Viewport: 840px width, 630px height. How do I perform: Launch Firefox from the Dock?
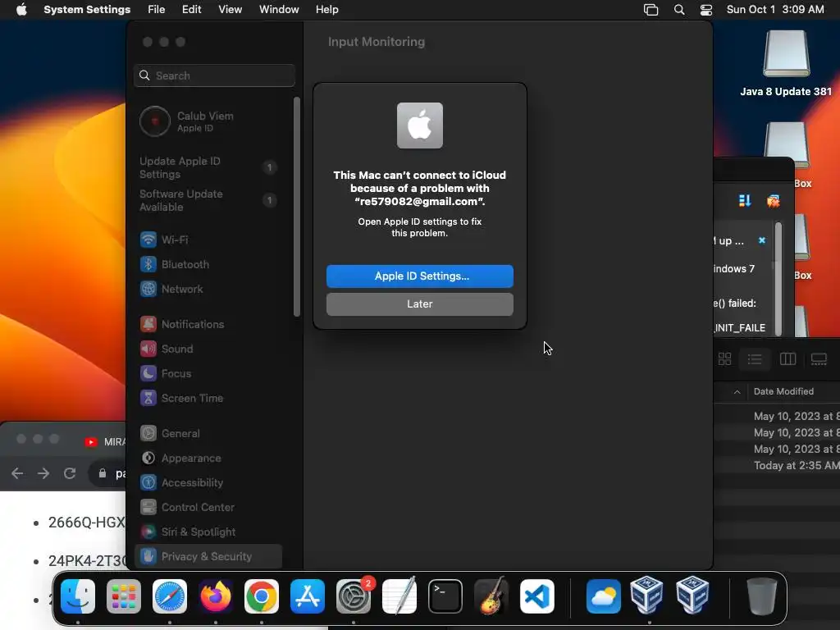216,596
